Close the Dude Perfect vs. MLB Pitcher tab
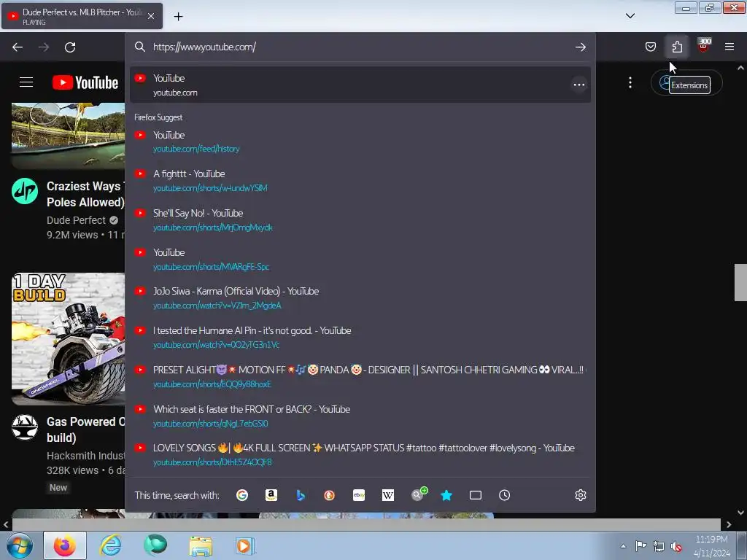Image resolution: width=747 pixels, height=560 pixels. (x=151, y=16)
